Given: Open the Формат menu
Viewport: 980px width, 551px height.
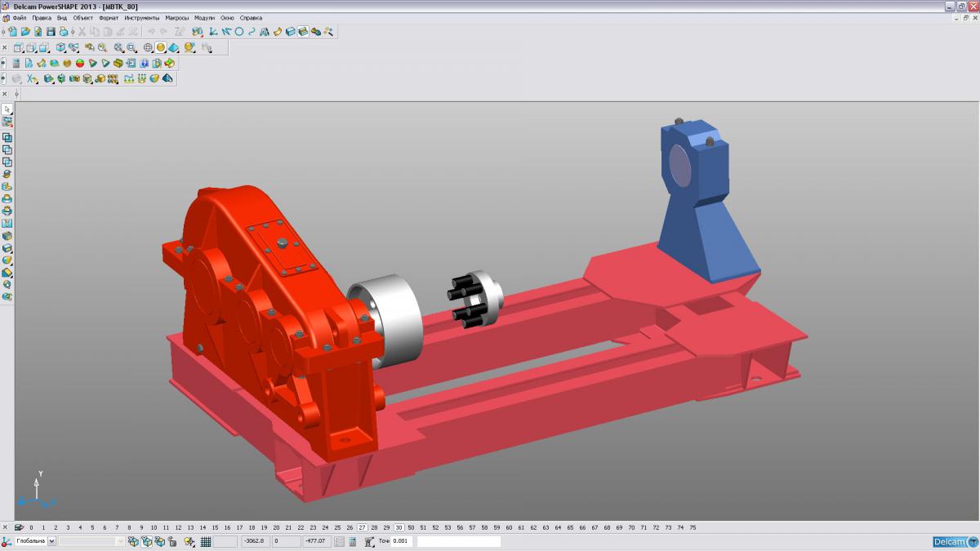Looking at the screenshot, I should [109, 17].
